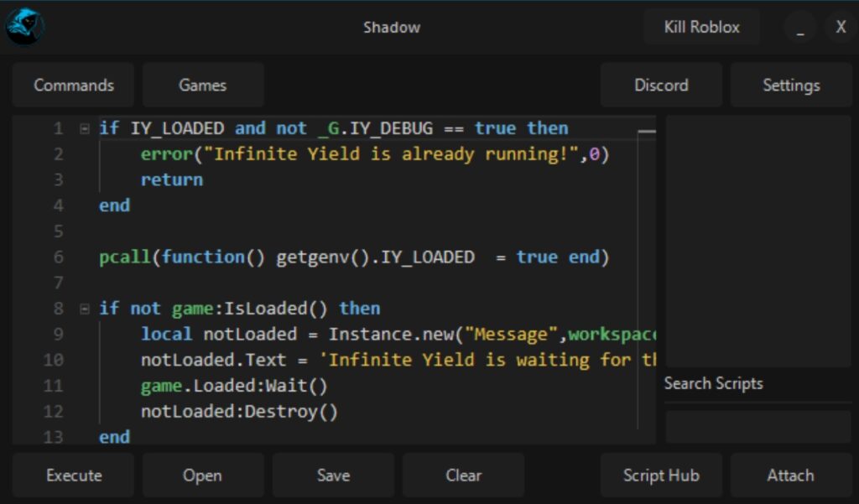859x504 pixels.
Task: Click the error message string on line 2
Action: tap(391, 154)
